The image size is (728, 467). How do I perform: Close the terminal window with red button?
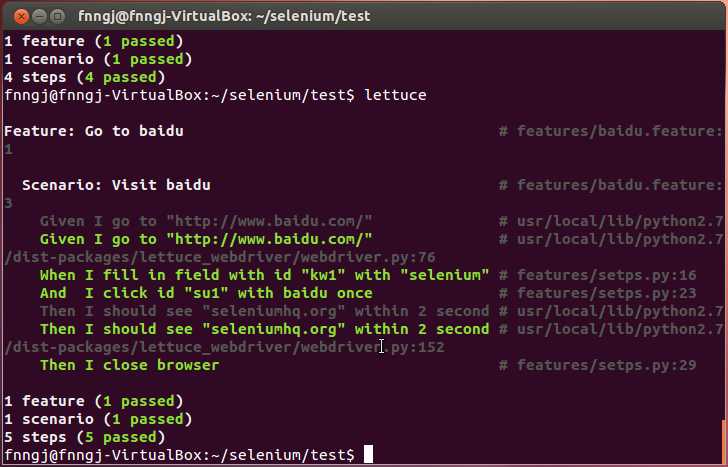21,17
